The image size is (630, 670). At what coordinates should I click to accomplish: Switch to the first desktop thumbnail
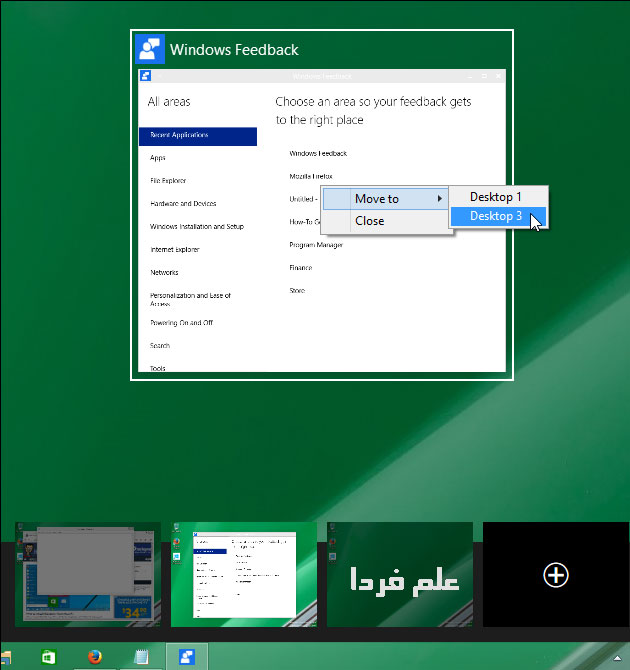88,573
